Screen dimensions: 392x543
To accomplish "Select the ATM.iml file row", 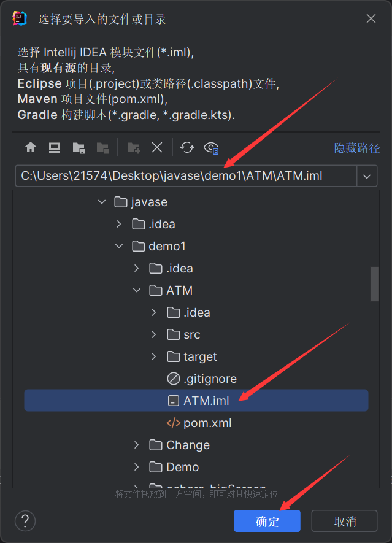I will (x=196, y=401).
